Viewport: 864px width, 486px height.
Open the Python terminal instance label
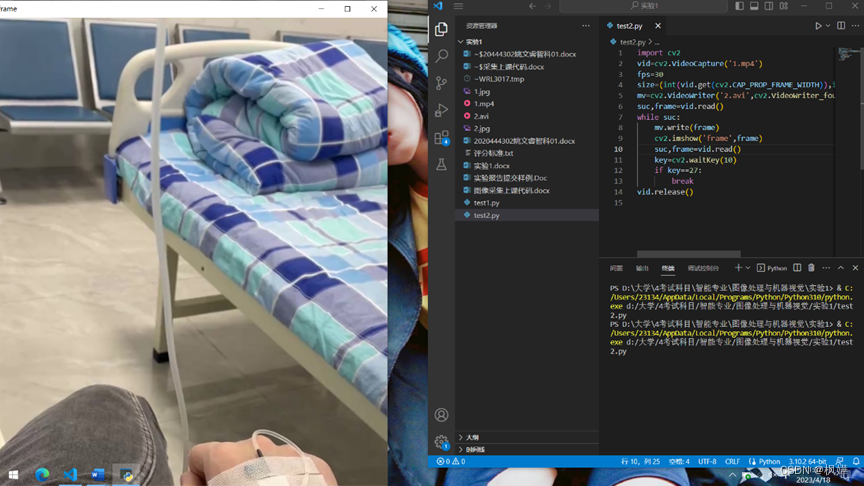(772, 268)
